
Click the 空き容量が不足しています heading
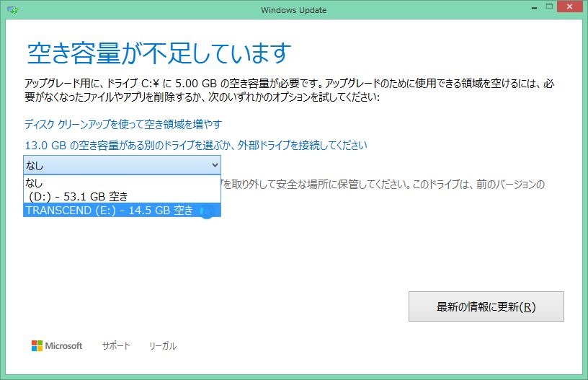(159, 53)
